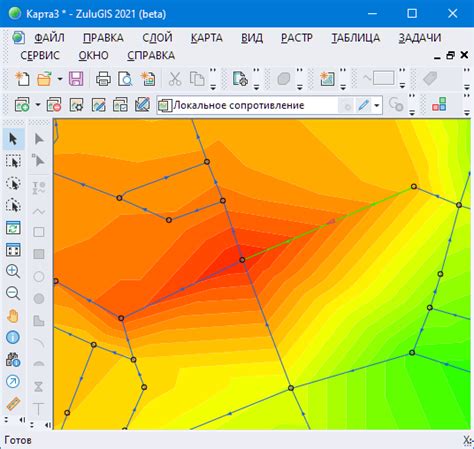Image resolution: width=474 pixels, height=449 pixels.
Task: Open the dropdown arrow beside open-folder icon
Action: 60,79
